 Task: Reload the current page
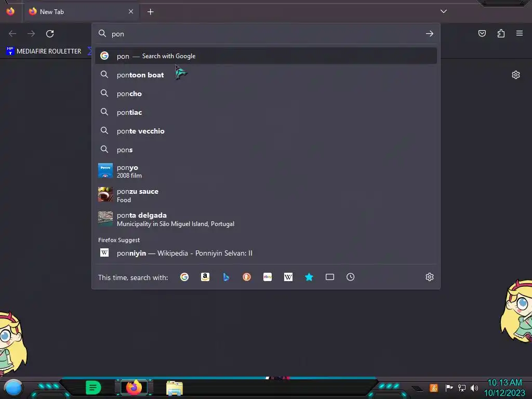pos(50,34)
